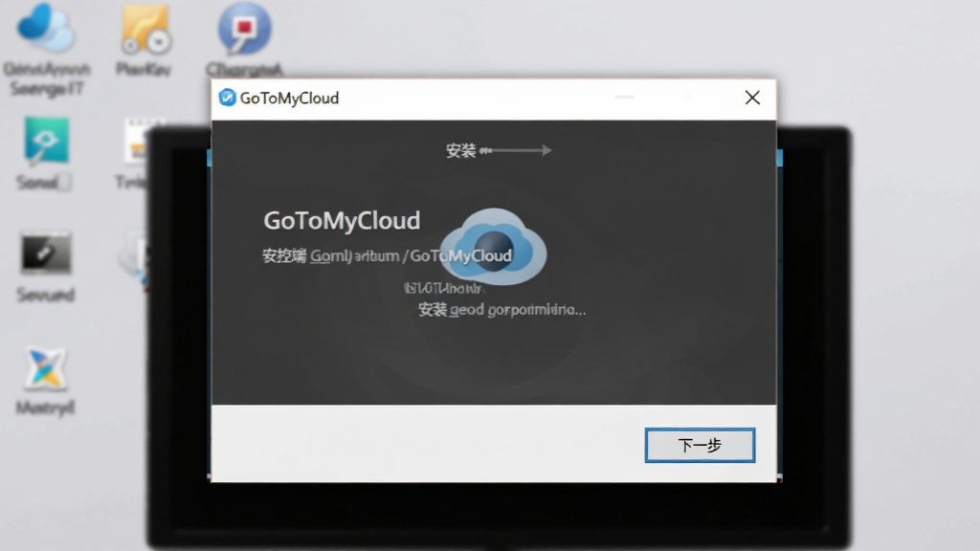This screenshot has height=551, width=980.
Task: Click the GoToMyCloud title bar app icon
Action: click(228, 98)
